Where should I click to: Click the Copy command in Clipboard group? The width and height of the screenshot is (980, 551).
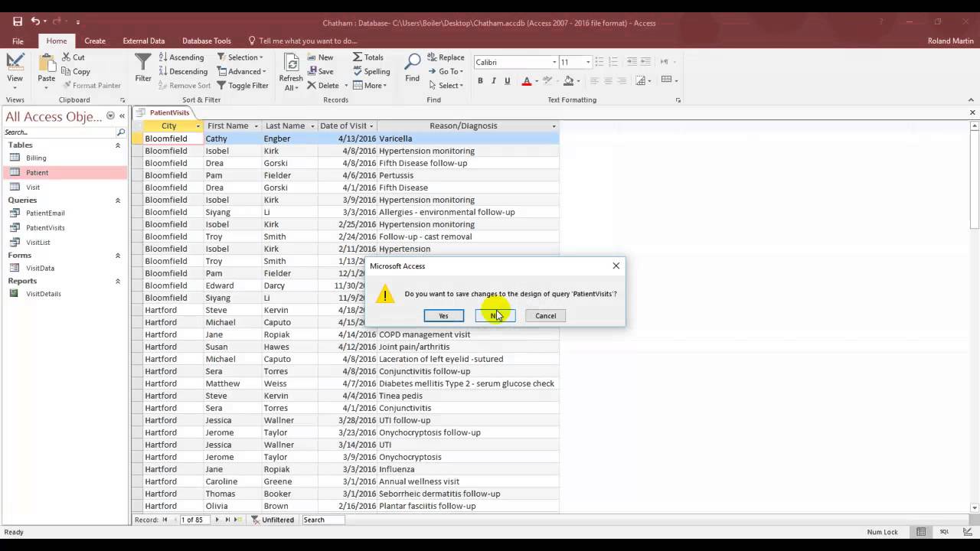(76, 72)
